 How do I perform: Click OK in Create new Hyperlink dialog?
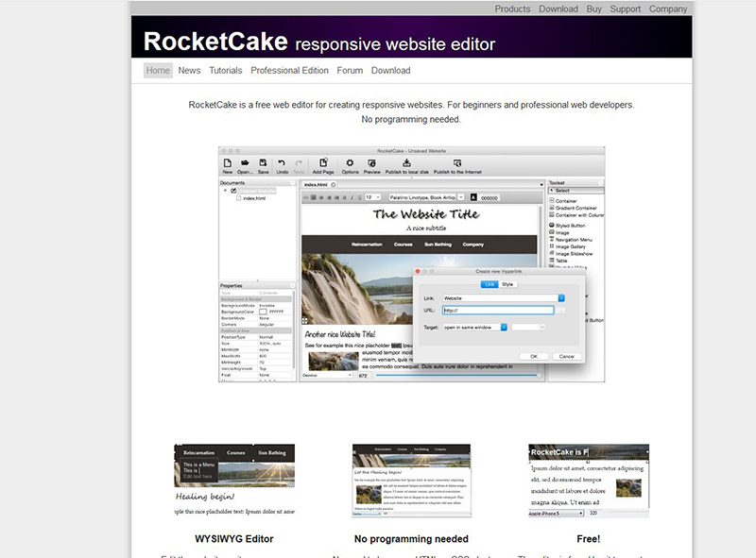click(534, 357)
